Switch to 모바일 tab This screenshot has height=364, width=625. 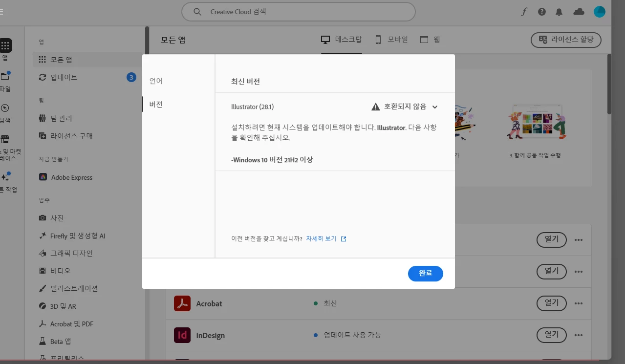pos(391,40)
